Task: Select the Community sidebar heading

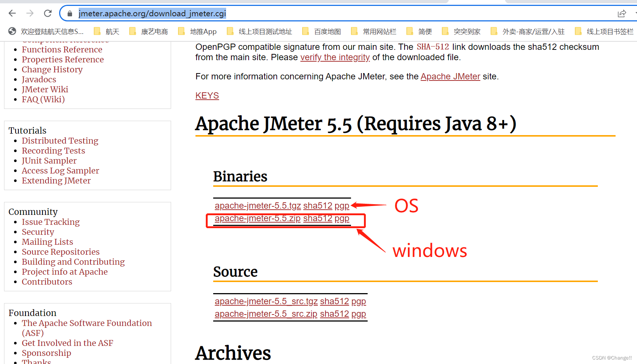Action: click(x=33, y=212)
